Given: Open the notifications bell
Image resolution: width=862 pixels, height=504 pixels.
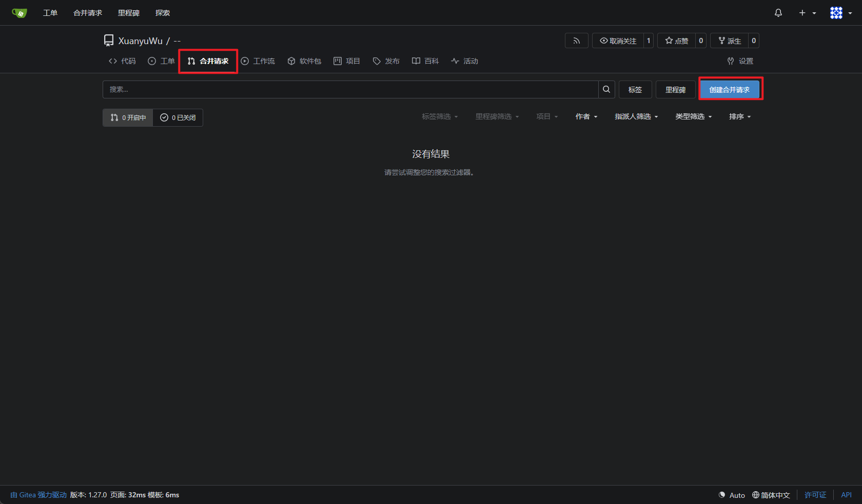Looking at the screenshot, I should (778, 13).
